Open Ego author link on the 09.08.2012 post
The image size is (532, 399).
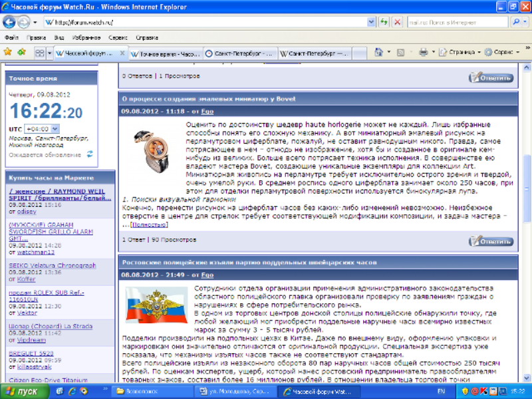click(207, 111)
